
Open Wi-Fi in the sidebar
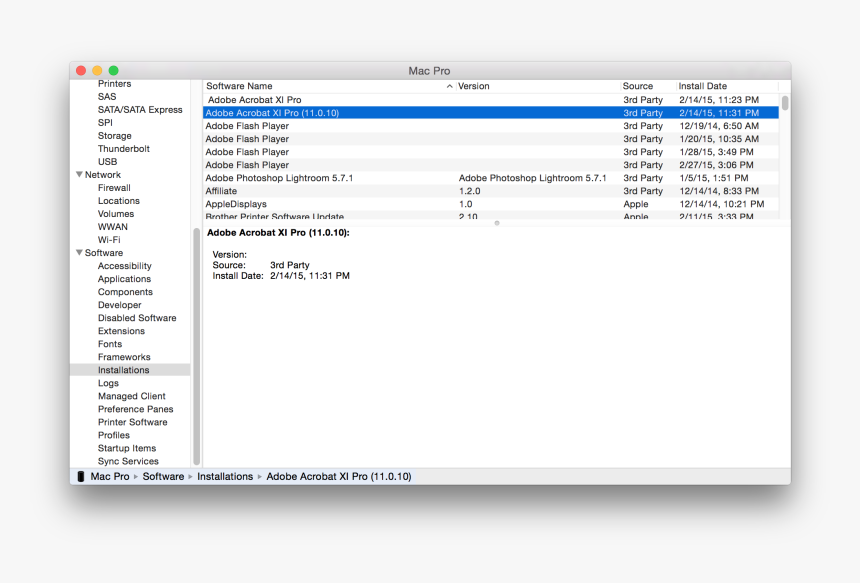coord(112,239)
